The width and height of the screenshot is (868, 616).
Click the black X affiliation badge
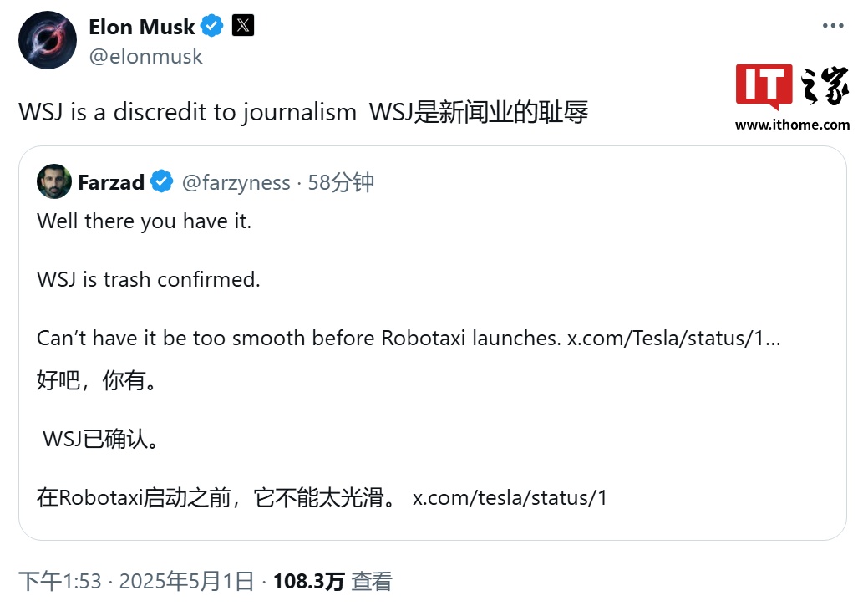[242, 25]
